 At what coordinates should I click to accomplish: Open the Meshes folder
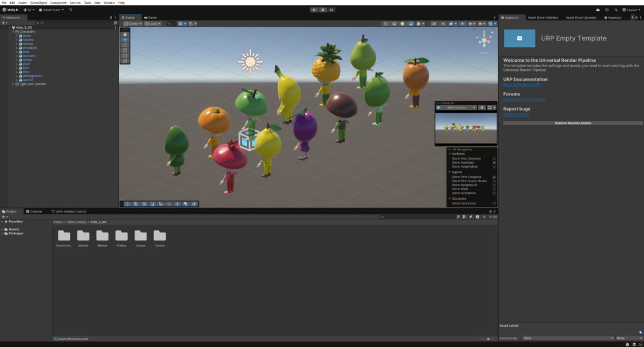103,238
